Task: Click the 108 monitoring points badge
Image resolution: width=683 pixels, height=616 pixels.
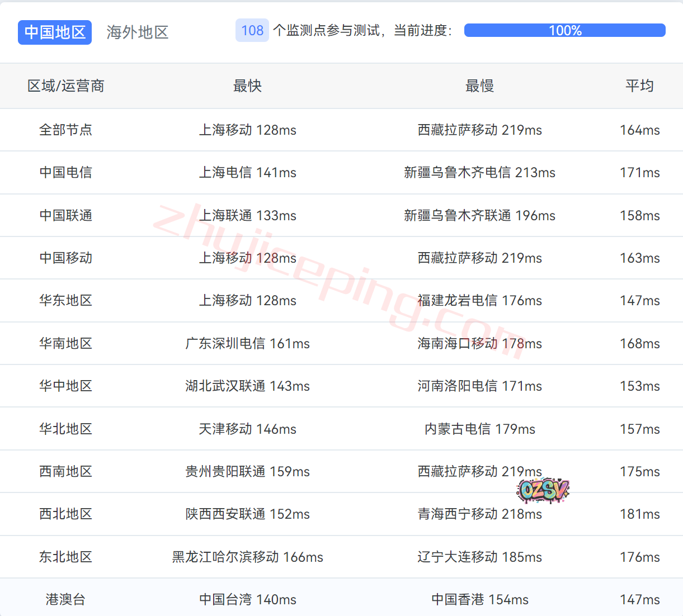Action: (x=252, y=30)
